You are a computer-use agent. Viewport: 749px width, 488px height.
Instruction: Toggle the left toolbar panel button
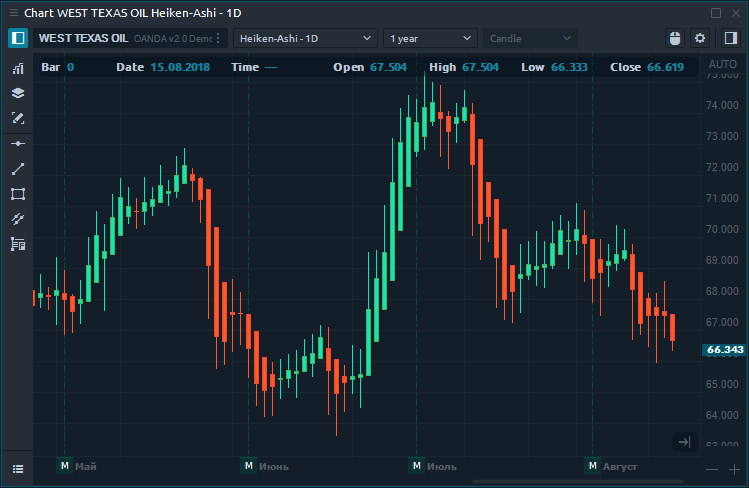tap(18, 38)
